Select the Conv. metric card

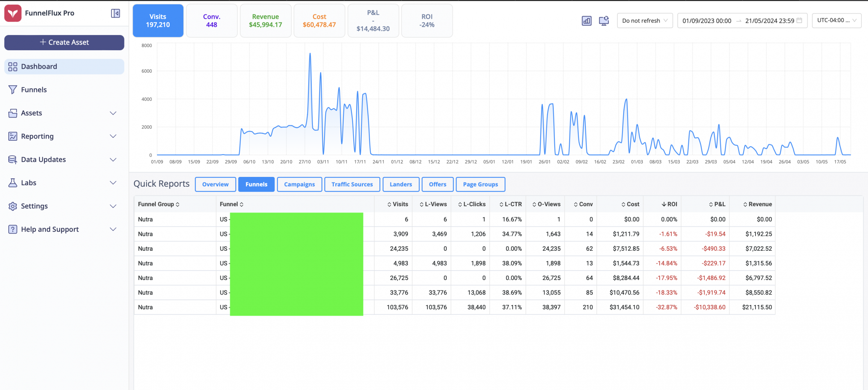[x=212, y=21]
